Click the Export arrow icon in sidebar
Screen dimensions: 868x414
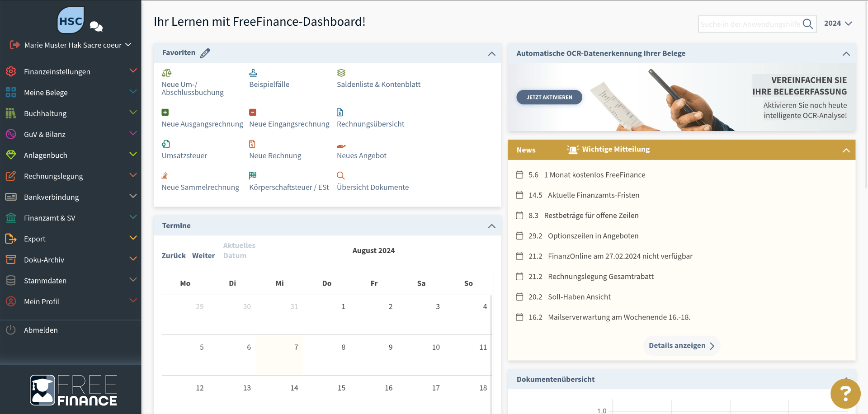click(11, 239)
